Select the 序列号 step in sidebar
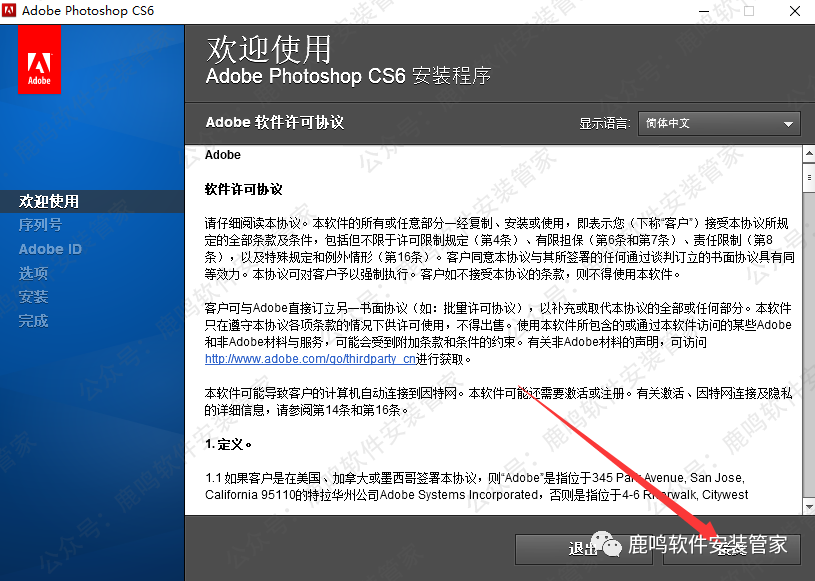 point(40,225)
